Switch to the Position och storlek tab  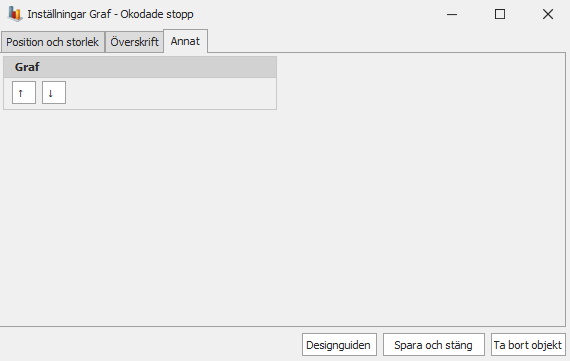pyautogui.click(x=53, y=42)
